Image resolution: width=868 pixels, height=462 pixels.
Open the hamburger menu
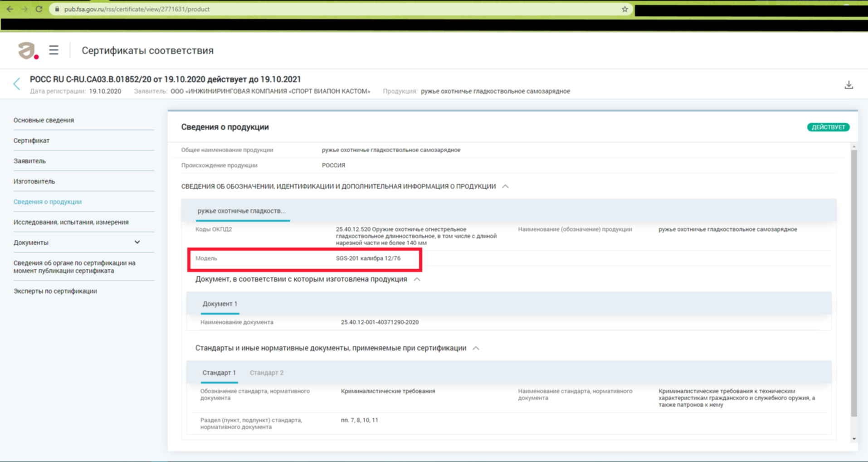(54, 50)
